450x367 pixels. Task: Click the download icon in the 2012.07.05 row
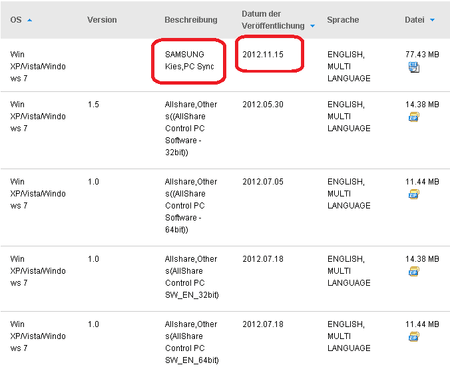click(414, 194)
